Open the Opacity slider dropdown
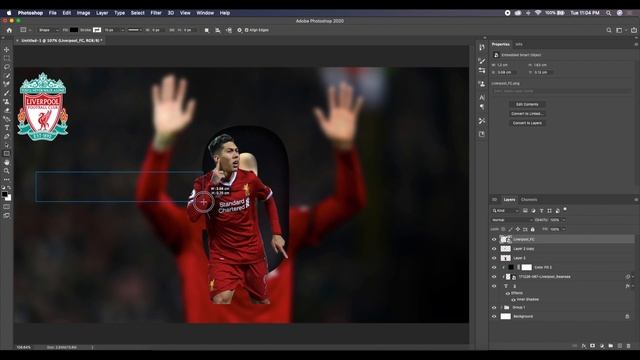 point(564,220)
